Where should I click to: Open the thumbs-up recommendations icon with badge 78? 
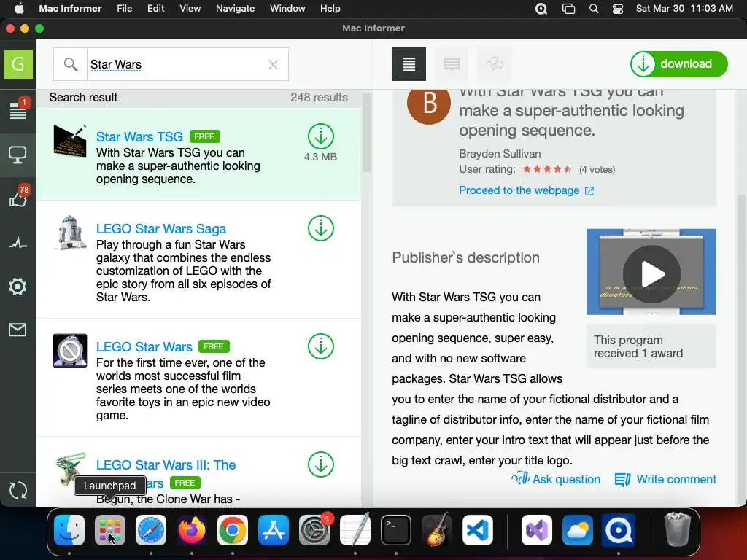pyautogui.click(x=18, y=197)
